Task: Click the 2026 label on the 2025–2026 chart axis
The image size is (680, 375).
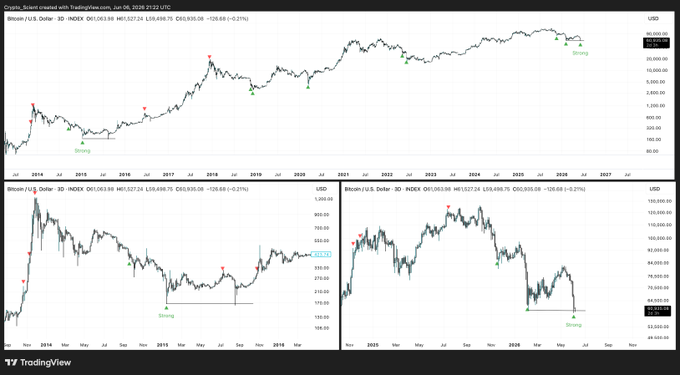Action: click(514, 345)
